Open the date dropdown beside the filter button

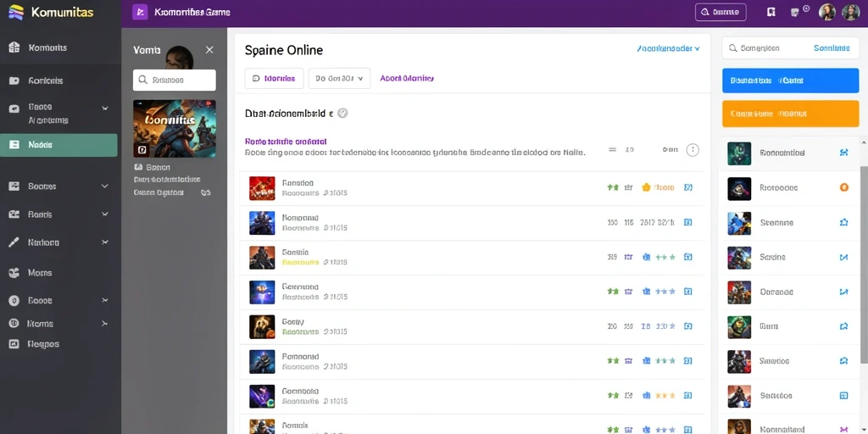339,79
